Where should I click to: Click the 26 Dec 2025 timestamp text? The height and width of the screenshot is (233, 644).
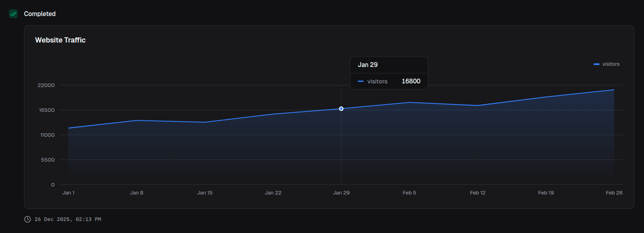(68, 219)
